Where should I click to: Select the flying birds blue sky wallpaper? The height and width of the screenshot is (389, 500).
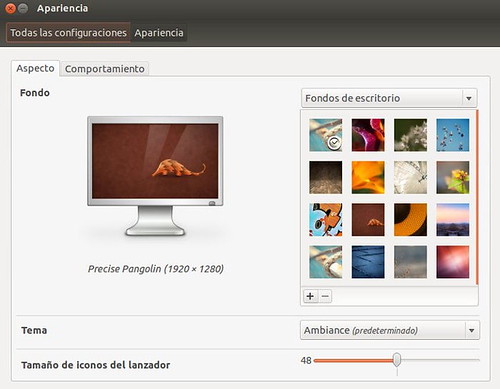tap(453, 135)
